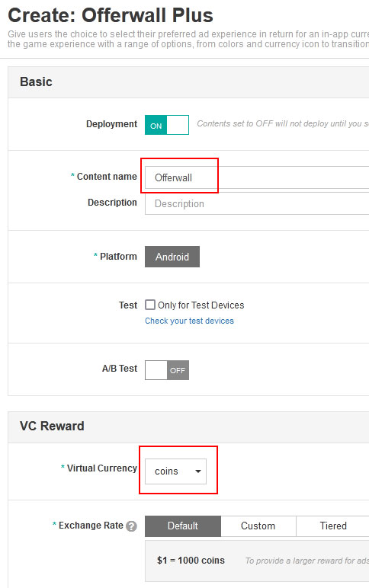Open Check your test devices link

coord(189,321)
